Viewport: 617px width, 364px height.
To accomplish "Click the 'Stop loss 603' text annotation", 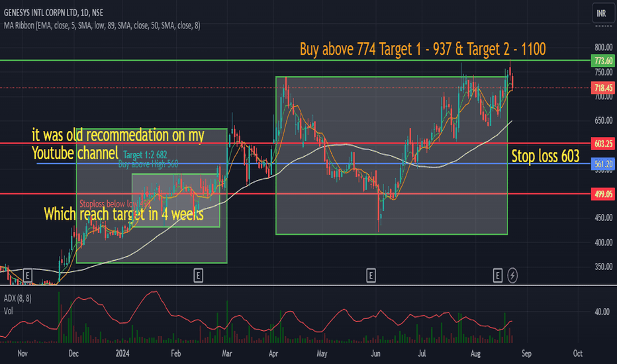I will (x=546, y=156).
